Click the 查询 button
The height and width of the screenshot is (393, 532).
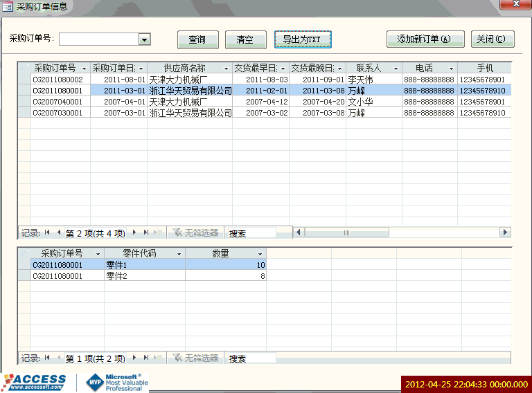[197, 39]
